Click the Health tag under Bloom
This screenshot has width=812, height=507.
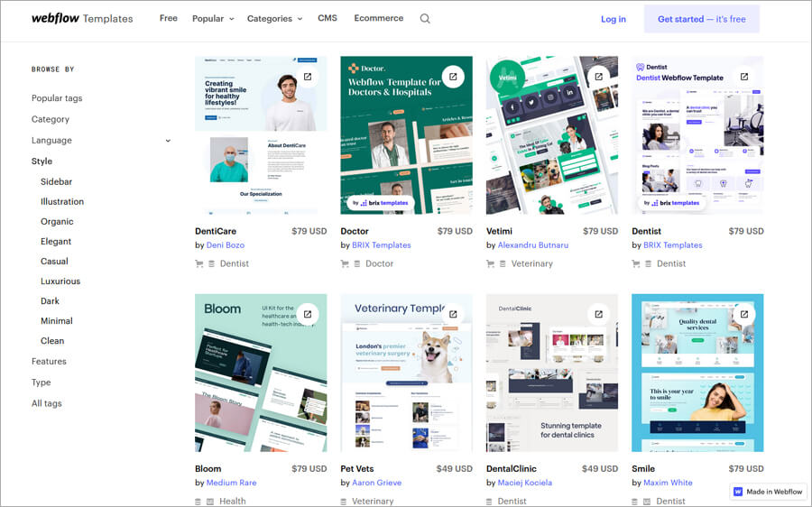tap(233, 502)
